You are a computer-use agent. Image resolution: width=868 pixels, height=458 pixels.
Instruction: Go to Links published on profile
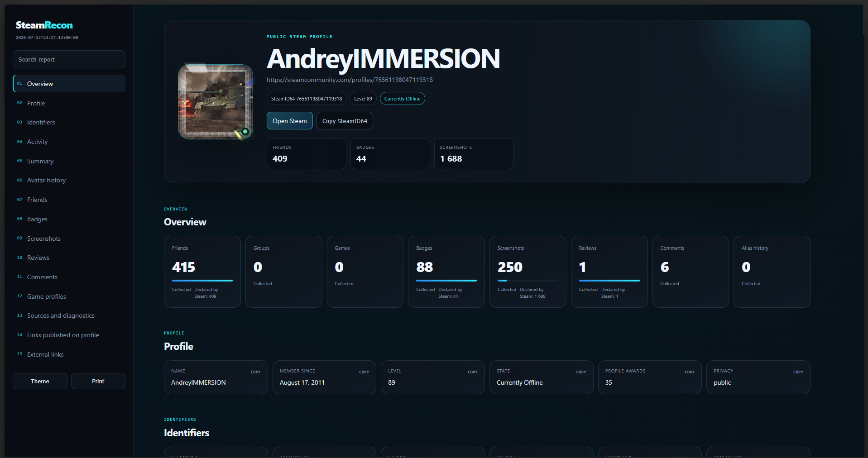tap(69, 335)
